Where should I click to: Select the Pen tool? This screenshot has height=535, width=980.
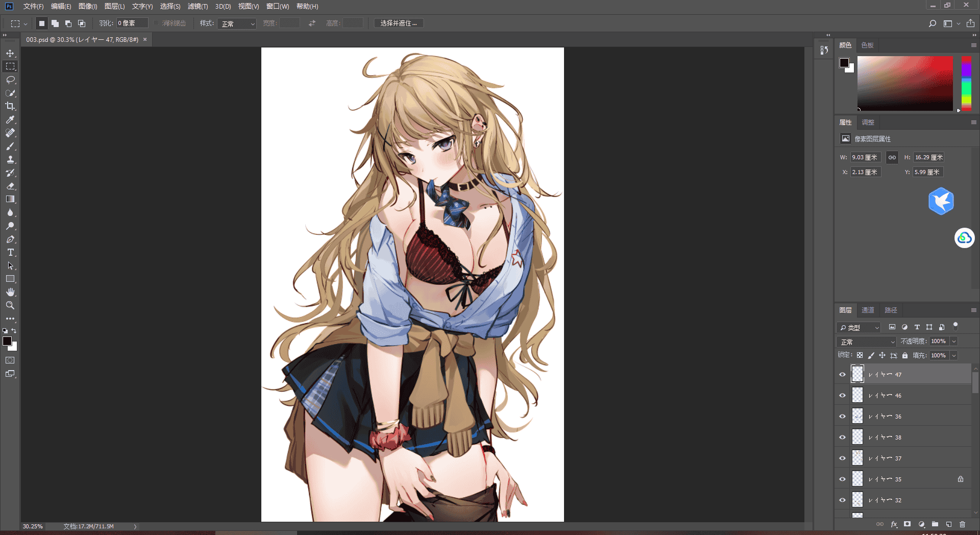click(x=10, y=239)
